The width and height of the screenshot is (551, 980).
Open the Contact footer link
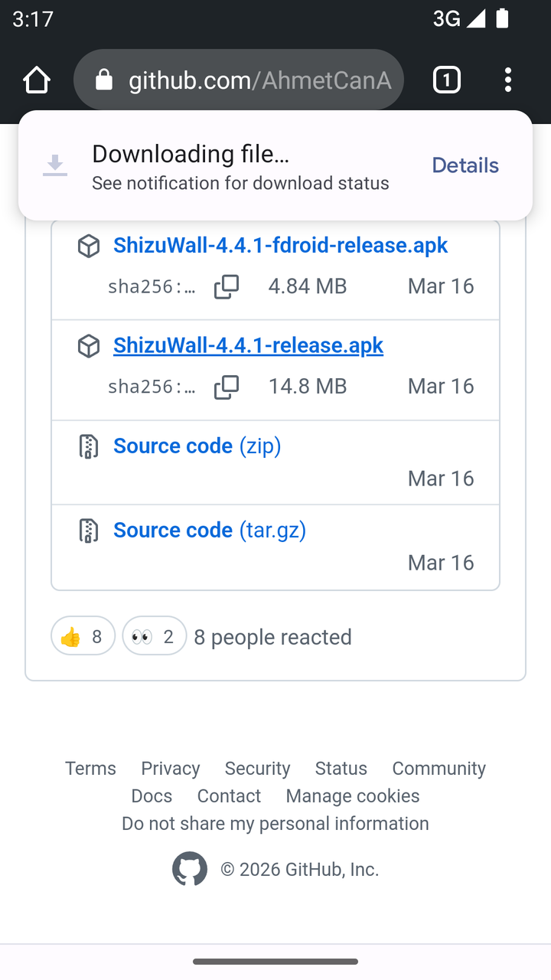coord(229,795)
